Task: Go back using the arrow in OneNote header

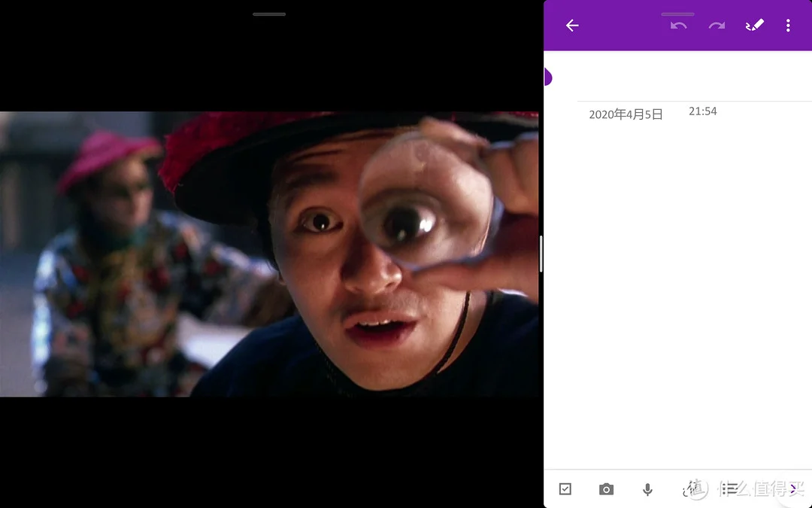Action: click(x=571, y=26)
